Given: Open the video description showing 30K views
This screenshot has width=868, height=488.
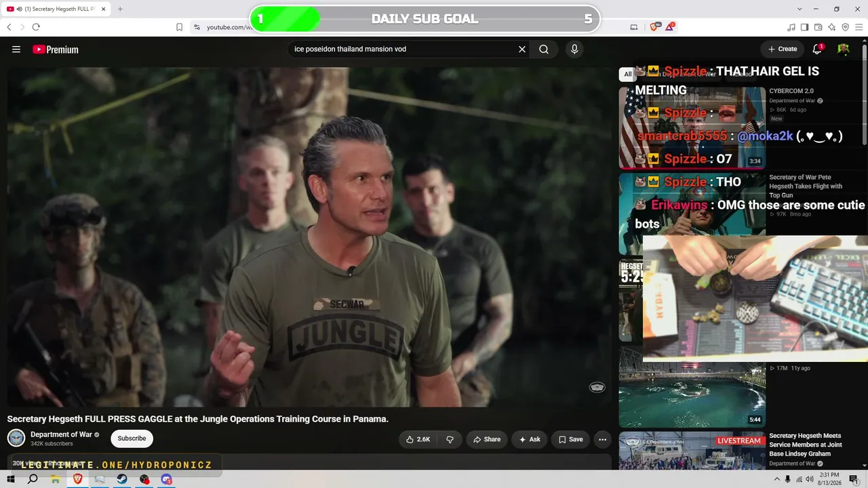Looking at the screenshot, I should pos(309,462).
